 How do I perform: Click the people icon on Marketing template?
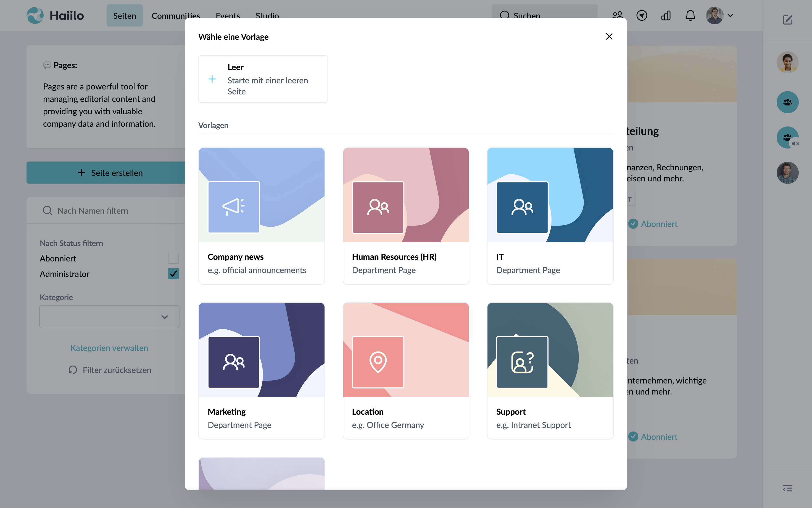[234, 362]
